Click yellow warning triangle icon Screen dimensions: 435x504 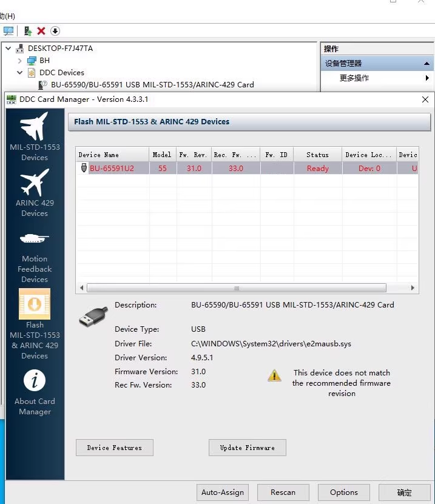[274, 375]
